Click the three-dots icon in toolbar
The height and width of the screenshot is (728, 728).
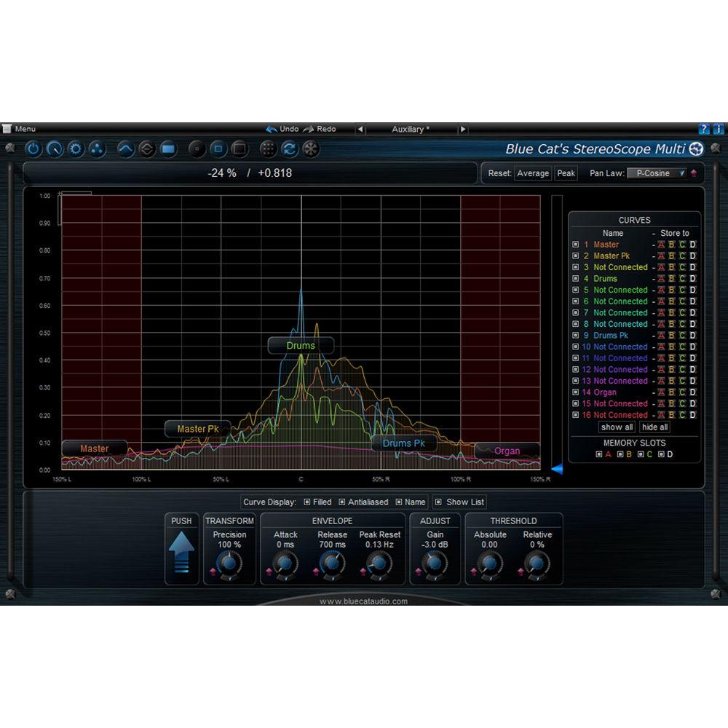coord(97,149)
